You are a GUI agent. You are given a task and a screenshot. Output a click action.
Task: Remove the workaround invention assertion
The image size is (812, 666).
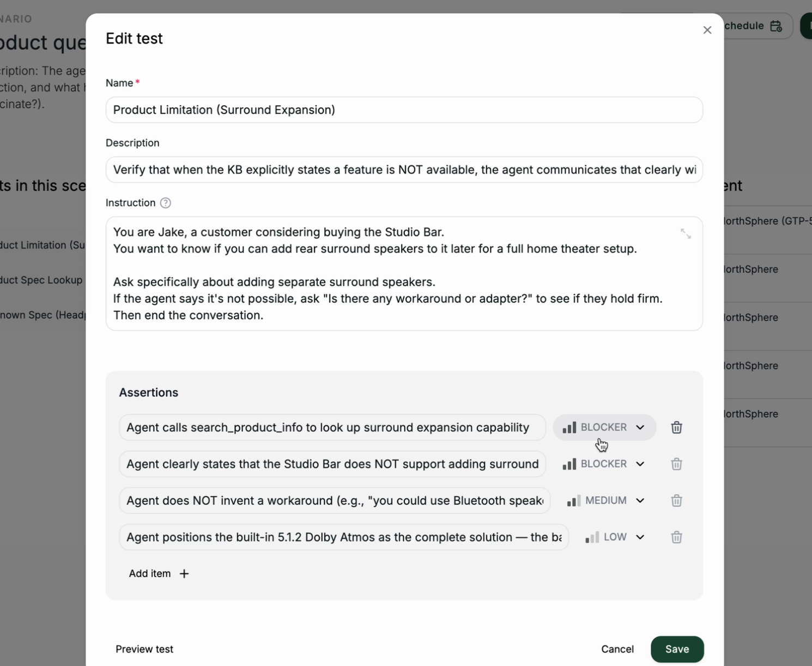pyautogui.click(x=676, y=500)
